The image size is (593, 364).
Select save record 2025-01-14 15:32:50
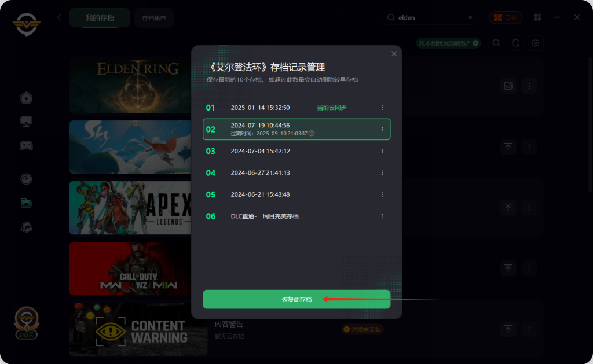pyautogui.click(x=296, y=108)
